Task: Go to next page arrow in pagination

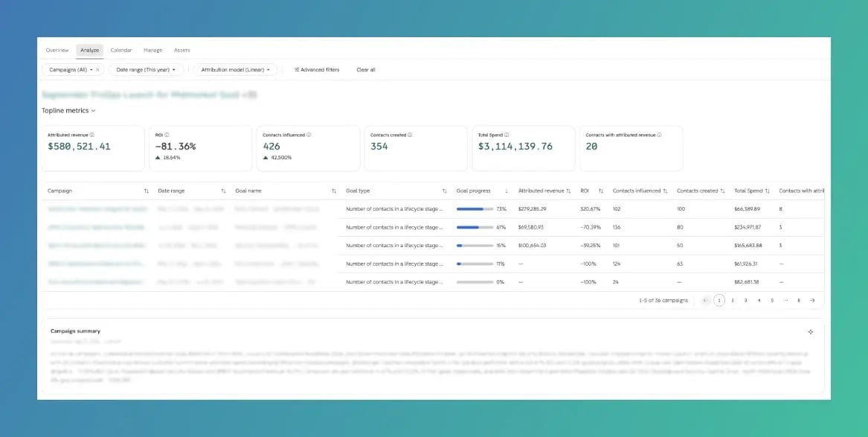Action: pyautogui.click(x=812, y=300)
